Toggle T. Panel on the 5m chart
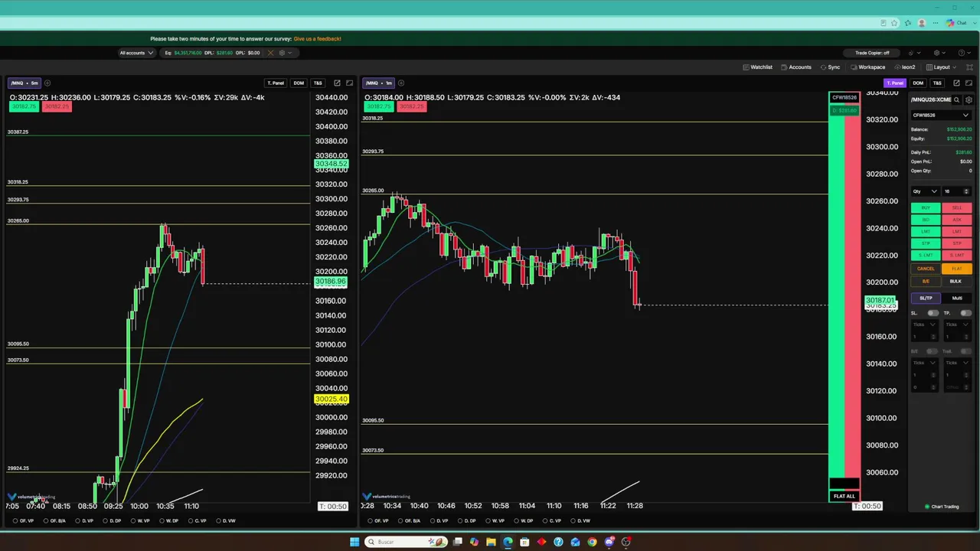This screenshot has height=551, width=980. coord(276,83)
